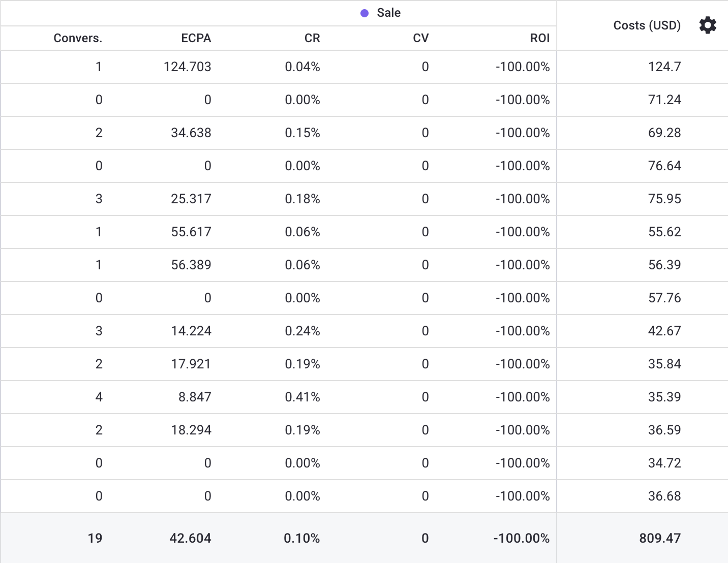Select the ECPA cell showing 124.703
This screenshot has height=563, width=728.
tap(187, 67)
